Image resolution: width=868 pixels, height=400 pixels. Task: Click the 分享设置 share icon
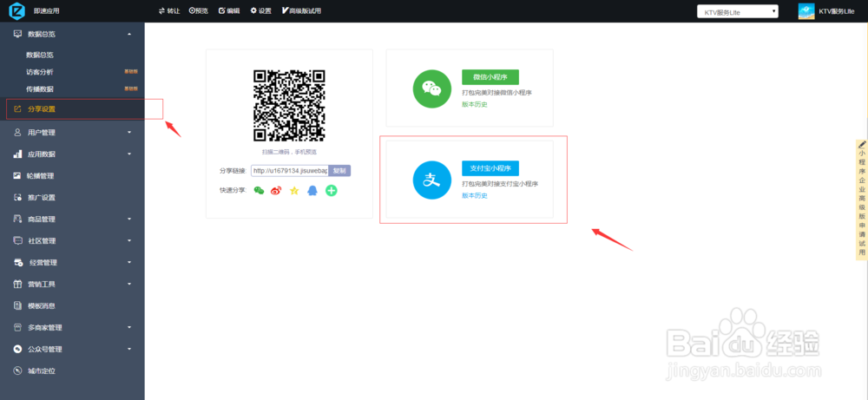coord(17,109)
